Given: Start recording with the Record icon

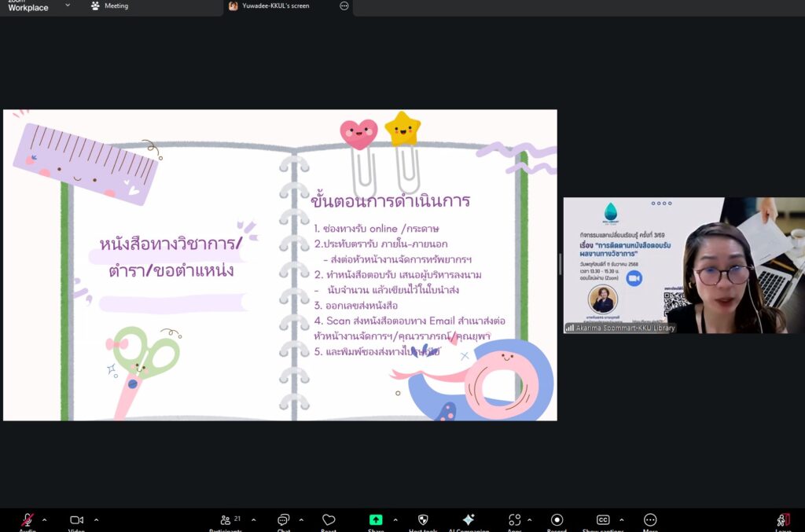Looking at the screenshot, I should tap(557, 520).
